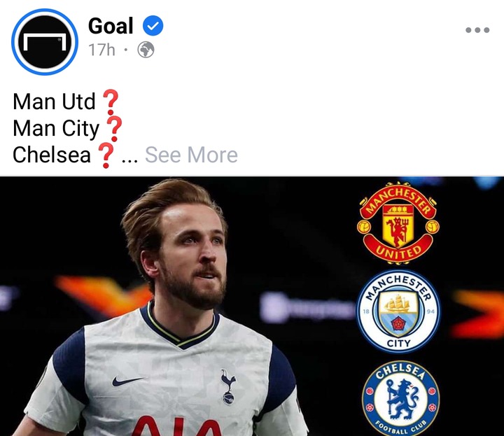Click the Tottenham cockerel badge on the shirt

tap(228, 386)
